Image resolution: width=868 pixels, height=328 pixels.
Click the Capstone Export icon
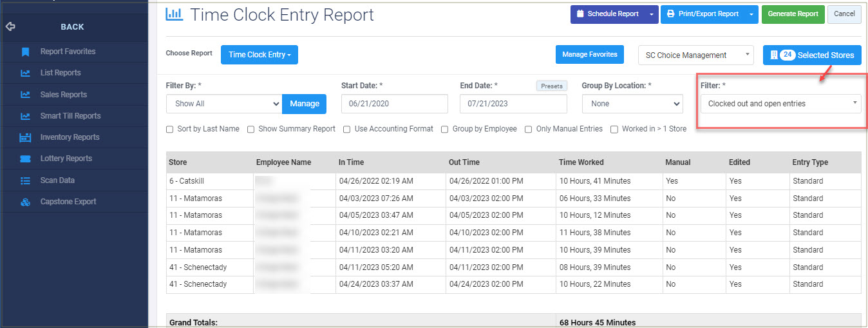click(25, 202)
